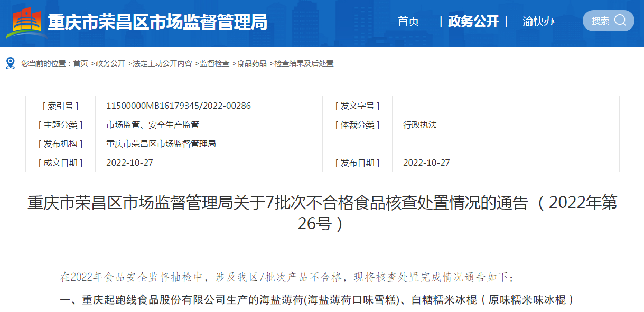Click the magnifier icon in search box

(620, 21)
